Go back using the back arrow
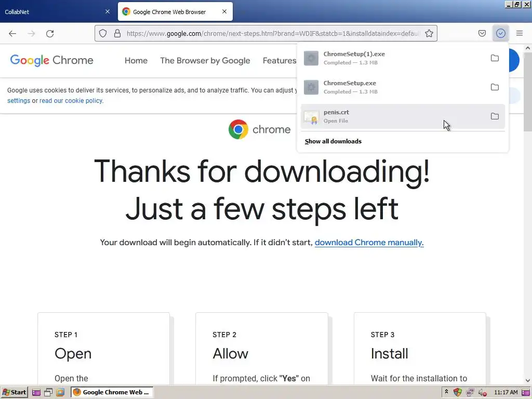This screenshot has height=399, width=532. (12, 33)
